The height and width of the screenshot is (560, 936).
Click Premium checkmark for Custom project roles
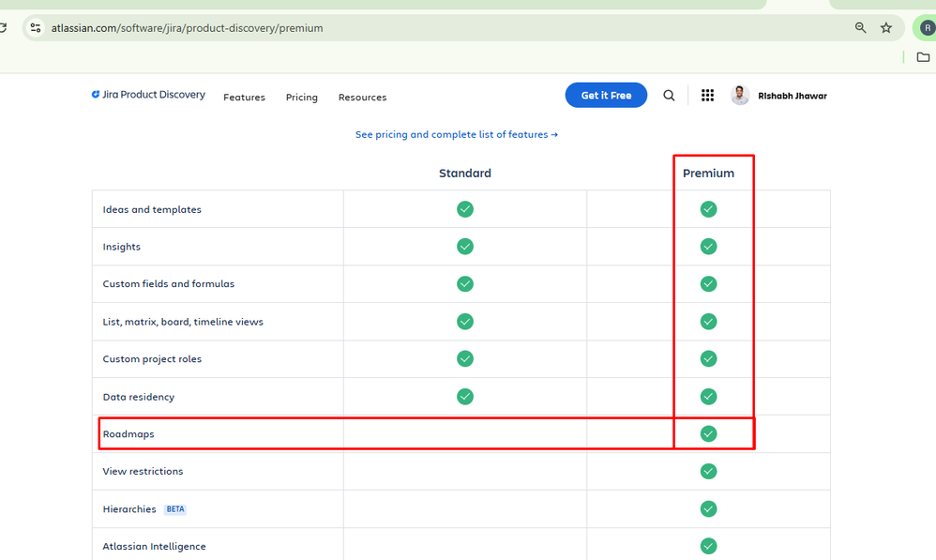[709, 359]
